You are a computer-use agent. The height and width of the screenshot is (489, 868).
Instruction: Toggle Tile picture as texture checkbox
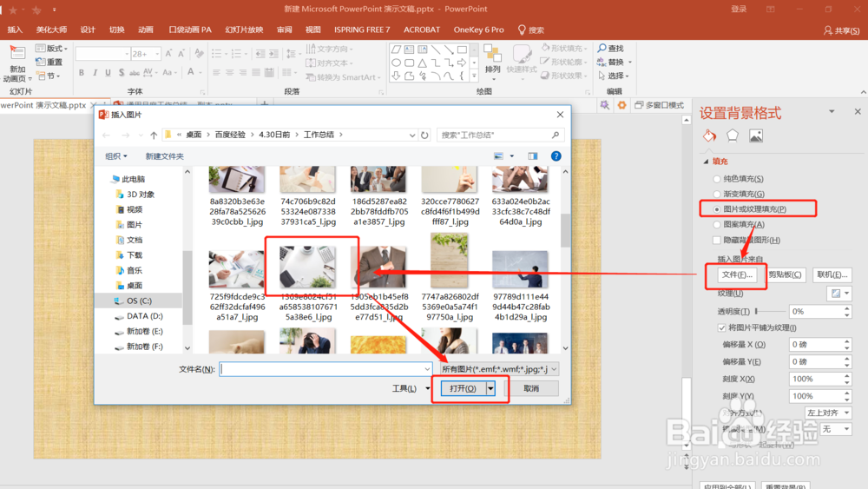(722, 327)
